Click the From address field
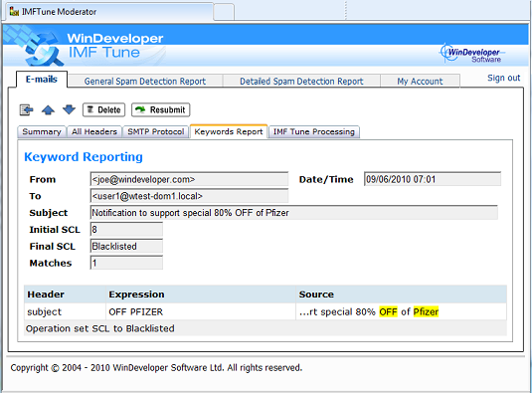Viewport: 532px width, 393px height. click(x=189, y=179)
